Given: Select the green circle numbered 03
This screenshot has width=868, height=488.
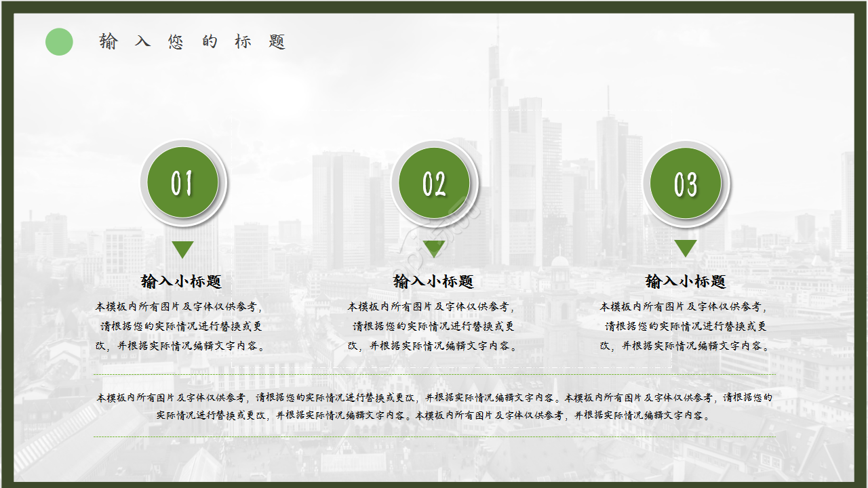Looking at the screenshot, I should pos(686,182).
